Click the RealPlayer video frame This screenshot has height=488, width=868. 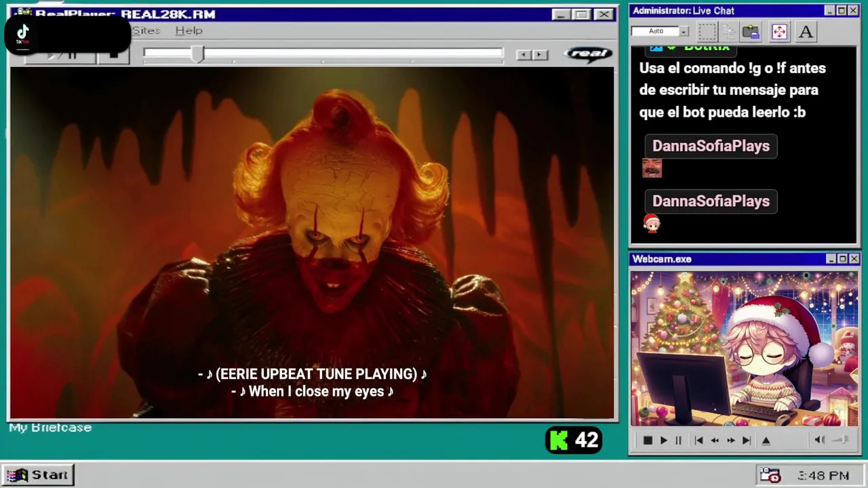312,243
